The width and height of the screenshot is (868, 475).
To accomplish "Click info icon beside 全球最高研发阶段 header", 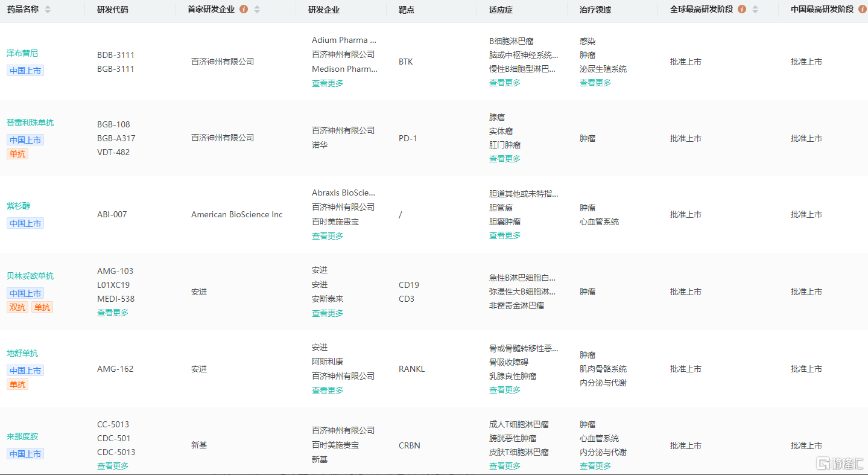I will tap(742, 9).
